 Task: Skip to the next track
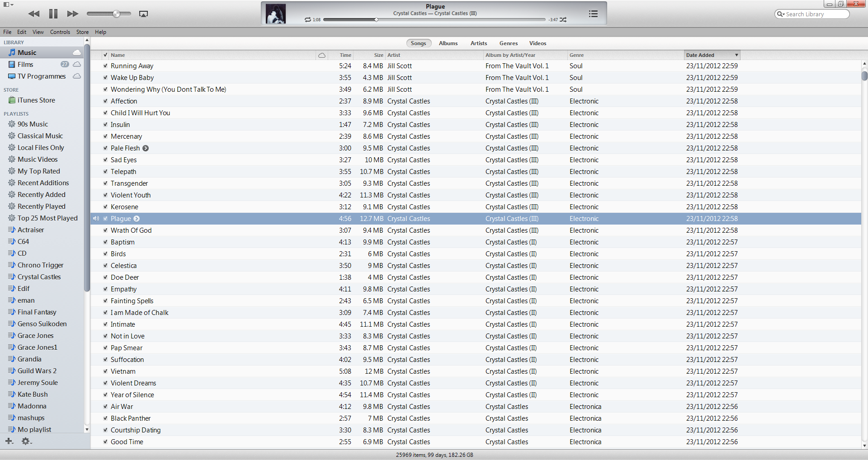pyautogui.click(x=72, y=14)
